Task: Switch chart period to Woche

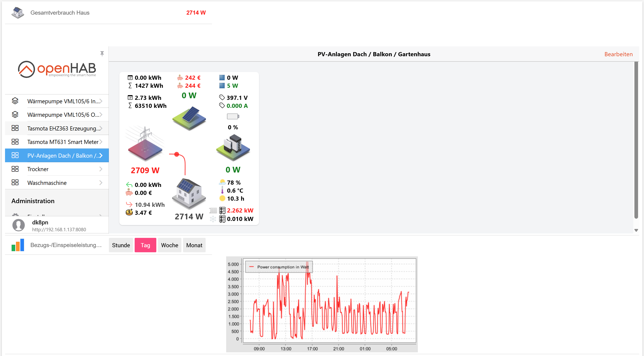Action: click(x=170, y=245)
